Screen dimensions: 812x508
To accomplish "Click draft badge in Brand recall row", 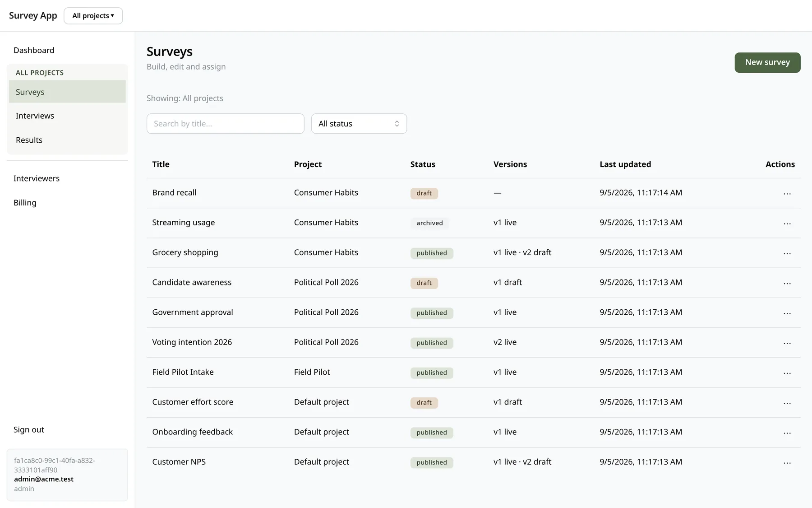I will coord(424,193).
